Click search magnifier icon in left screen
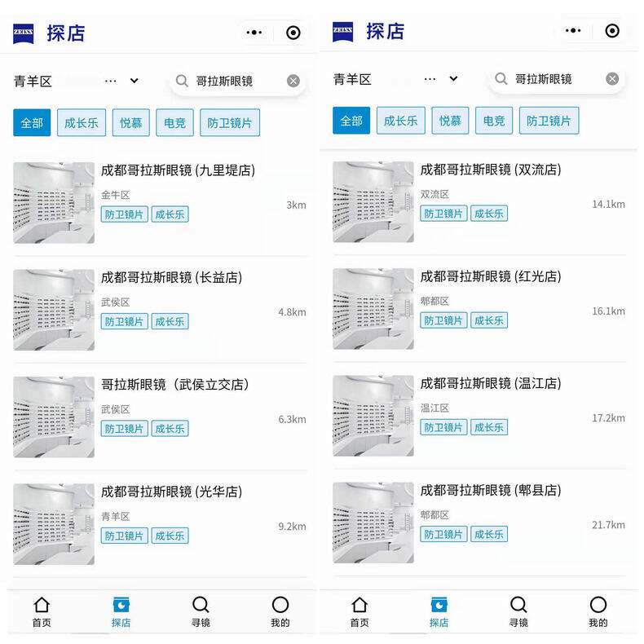644x644 pixels. (x=182, y=81)
